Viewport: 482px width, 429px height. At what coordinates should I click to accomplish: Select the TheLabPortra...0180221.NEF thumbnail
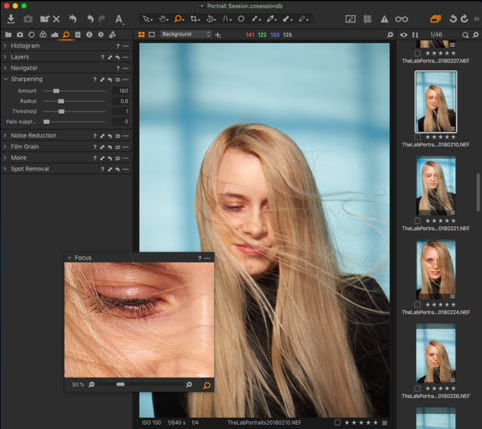tap(436, 186)
